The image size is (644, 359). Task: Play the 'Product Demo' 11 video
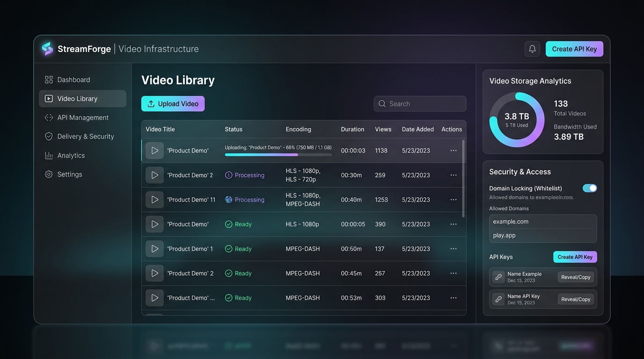[154, 200]
